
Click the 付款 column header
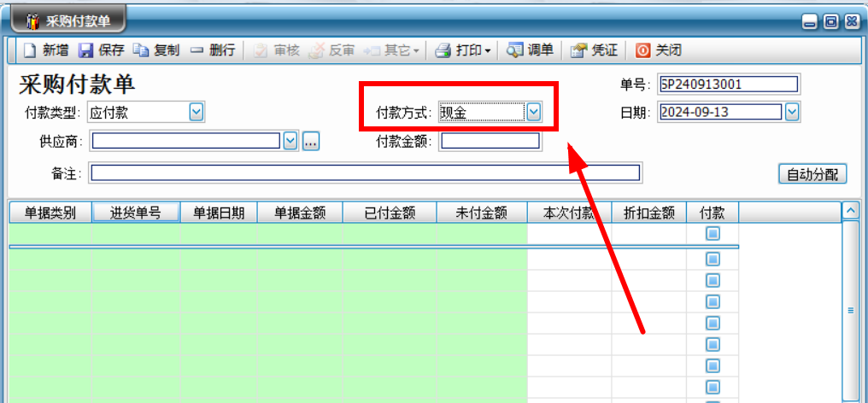(713, 213)
